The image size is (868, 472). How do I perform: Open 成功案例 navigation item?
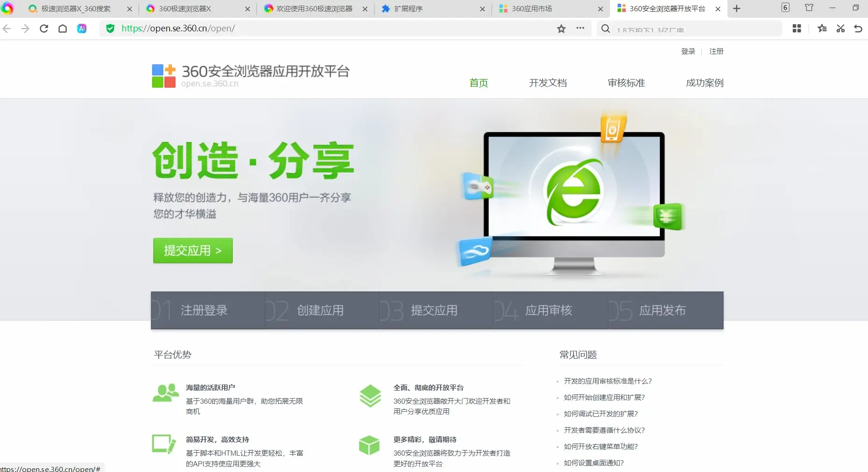pos(704,83)
